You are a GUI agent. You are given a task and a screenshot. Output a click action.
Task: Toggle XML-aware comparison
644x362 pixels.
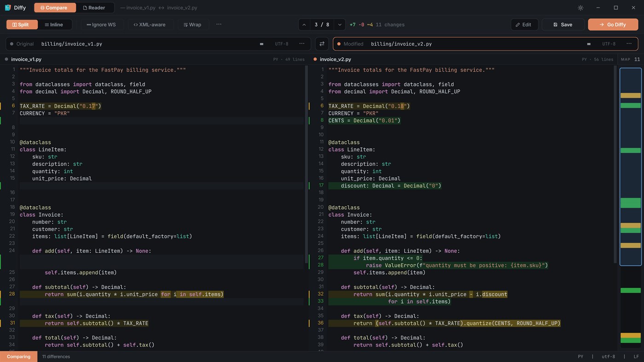pyautogui.click(x=150, y=24)
